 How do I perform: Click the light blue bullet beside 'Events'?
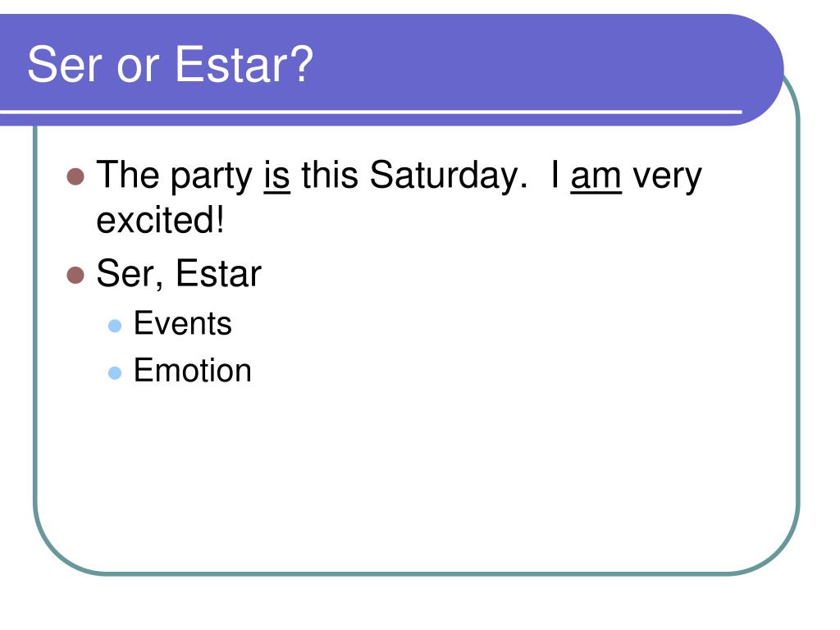click(x=115, y=326)
